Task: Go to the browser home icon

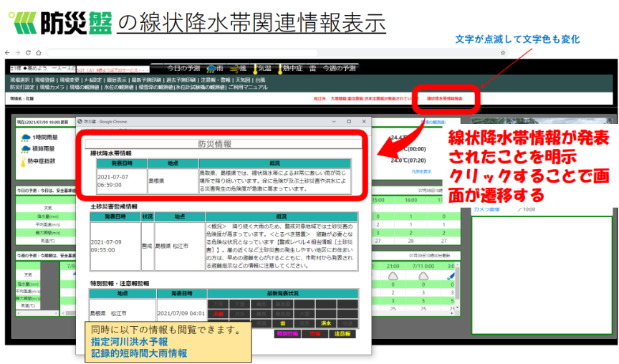Action: [x=39, y=52]
